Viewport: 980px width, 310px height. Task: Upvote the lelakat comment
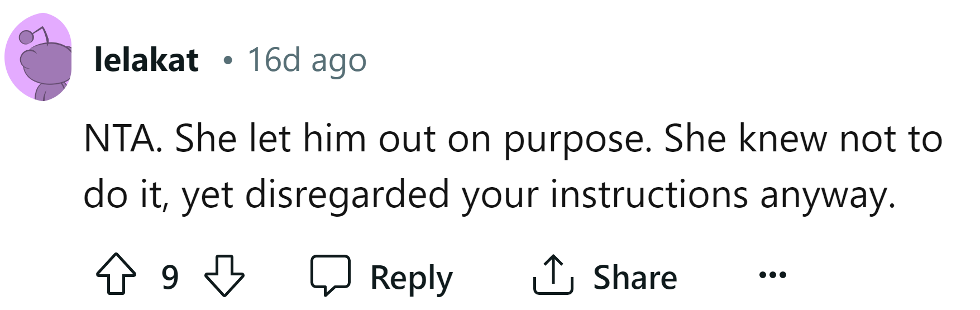tap(116, 275)
